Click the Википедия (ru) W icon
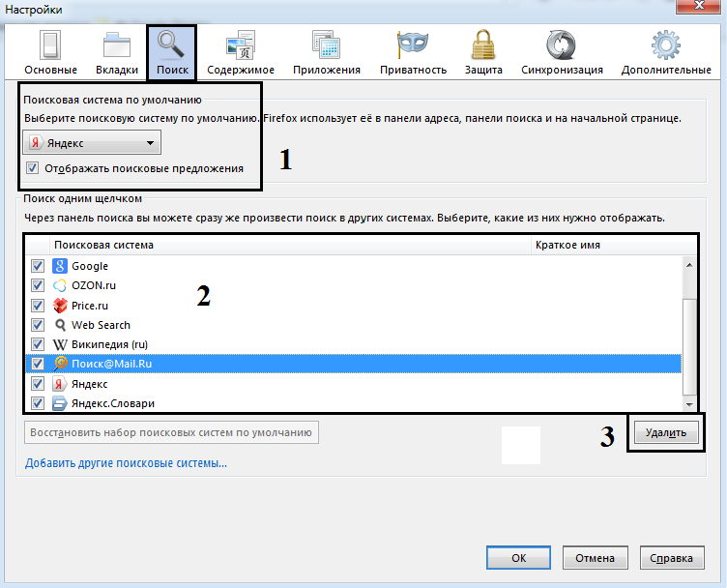 (59, 344)
